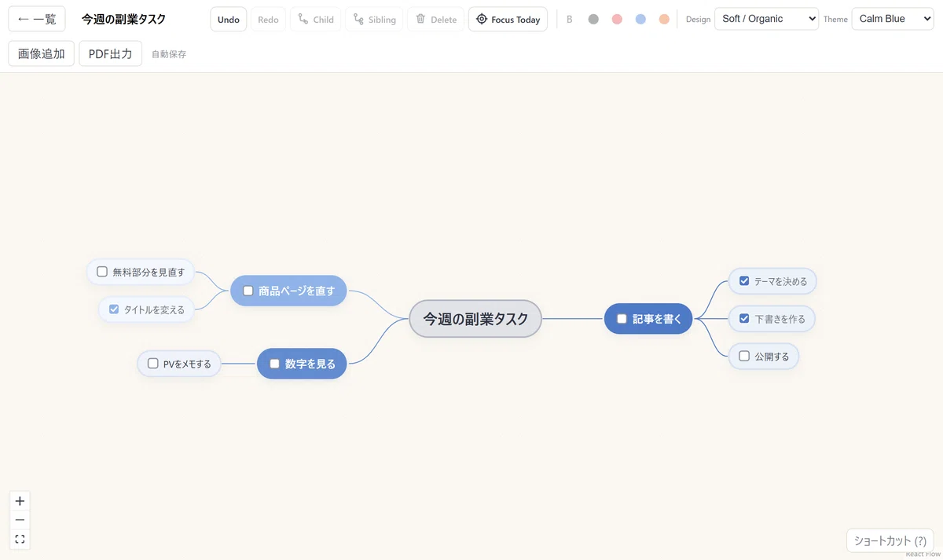Click the Delete trash button
The width and height of the screenshot is (943, 560).
point(435,19)
